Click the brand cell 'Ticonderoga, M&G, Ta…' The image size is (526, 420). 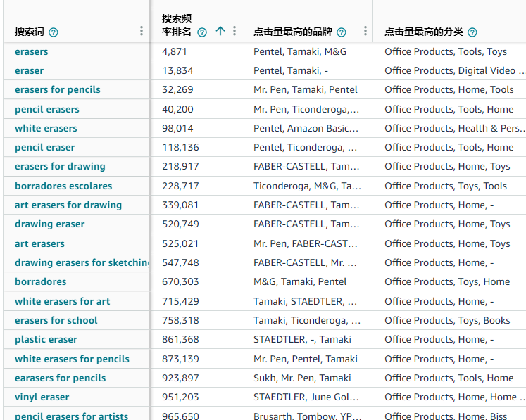307,186
